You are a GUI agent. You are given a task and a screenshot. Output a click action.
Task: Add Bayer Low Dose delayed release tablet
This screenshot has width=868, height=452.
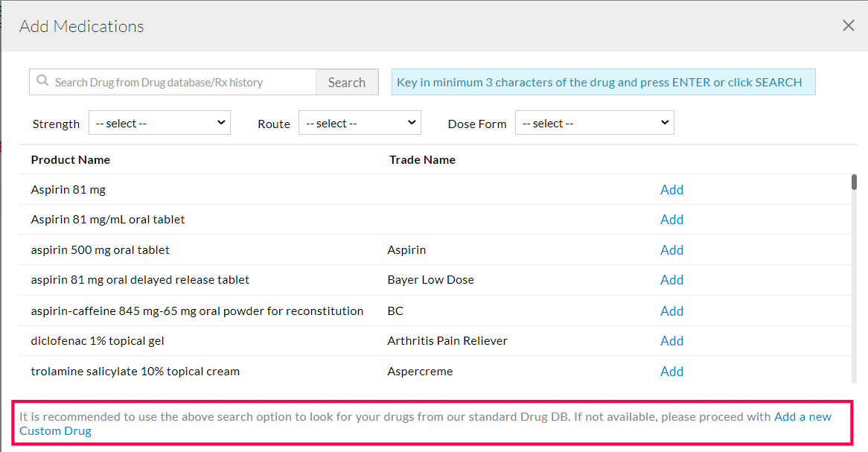[x=671, y=279]
